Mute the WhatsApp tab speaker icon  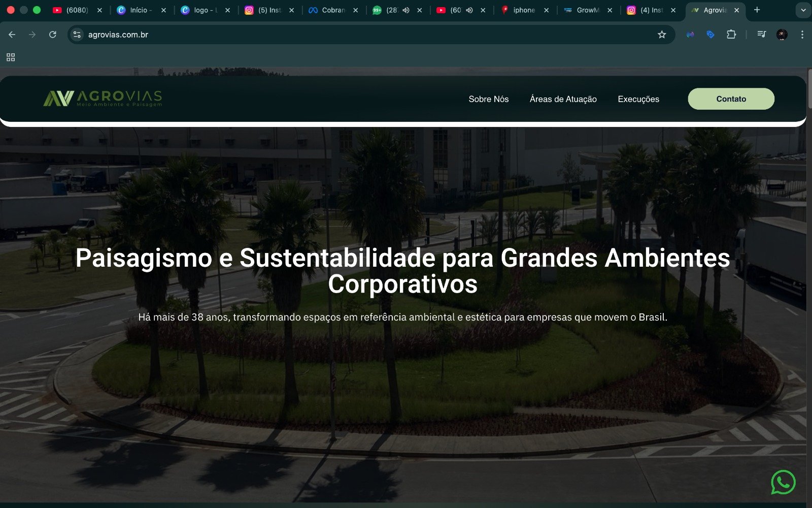[405, 10]
